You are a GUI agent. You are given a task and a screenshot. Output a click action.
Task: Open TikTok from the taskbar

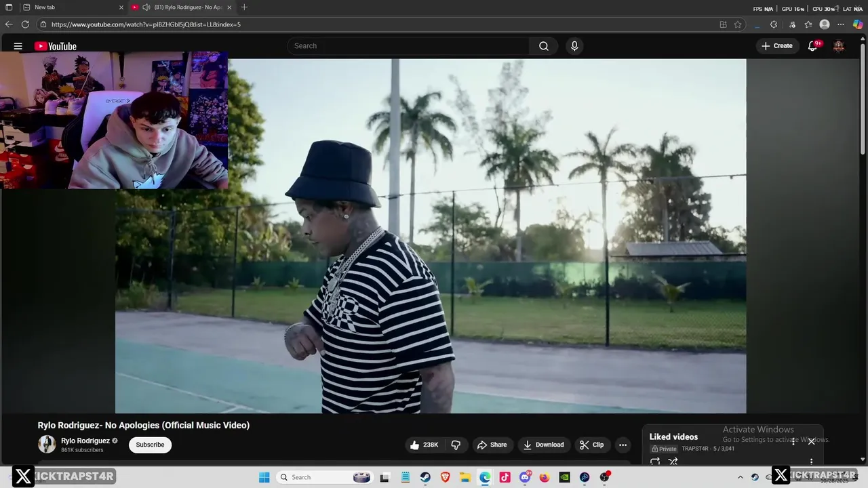pyautogui.click(x=505, y=477)
